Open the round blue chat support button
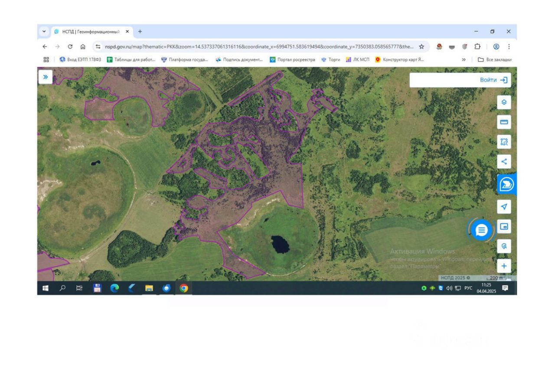Viewport: 555px width, 392px height. [x=481, y=230]
